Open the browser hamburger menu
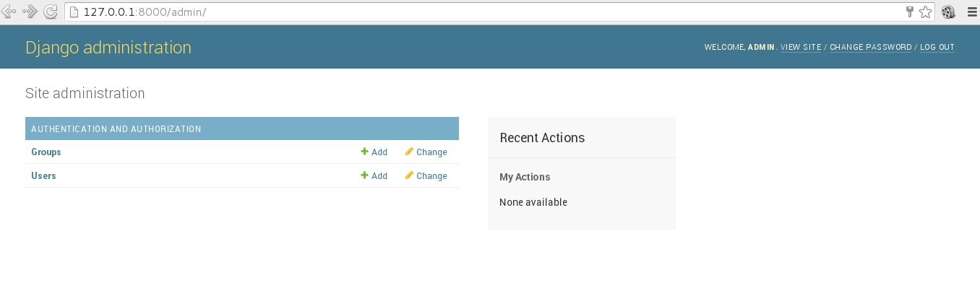 point(972,12)
